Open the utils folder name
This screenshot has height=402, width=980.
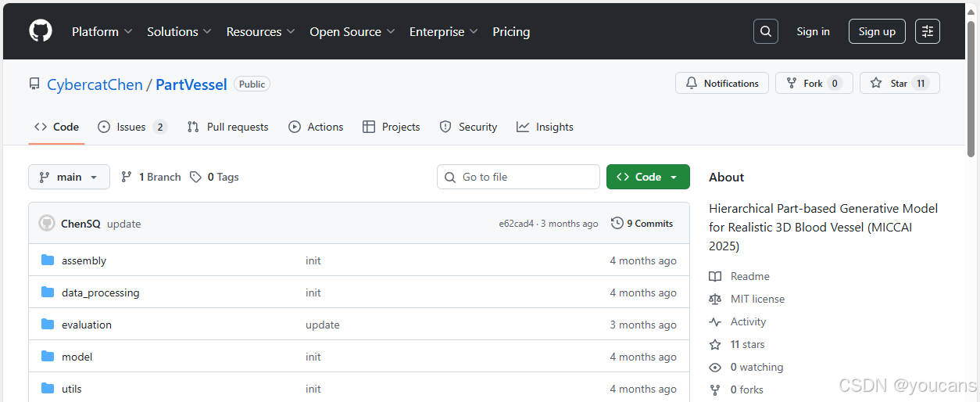71,389
